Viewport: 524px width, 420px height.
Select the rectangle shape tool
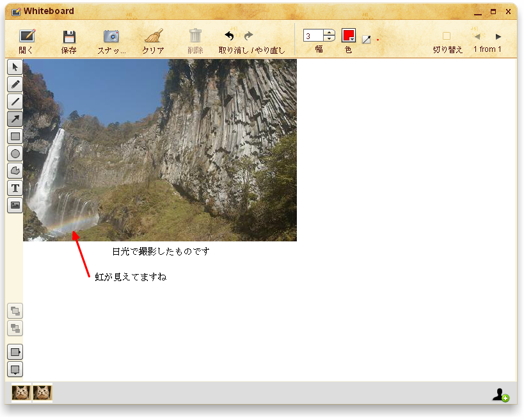(15, 136)
